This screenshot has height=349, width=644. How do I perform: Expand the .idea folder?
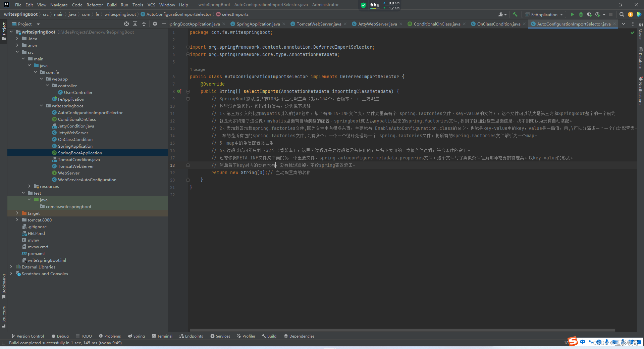point(17,39)
